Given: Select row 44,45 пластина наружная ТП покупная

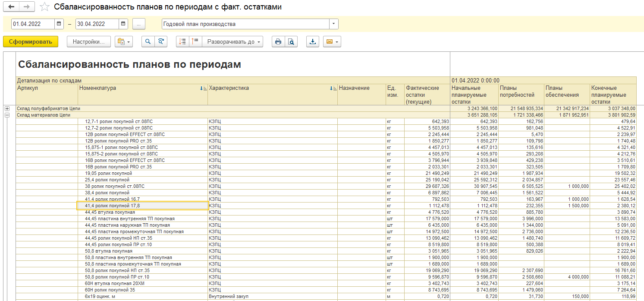Looking at the screenshot, I should [x=127, y=225].
